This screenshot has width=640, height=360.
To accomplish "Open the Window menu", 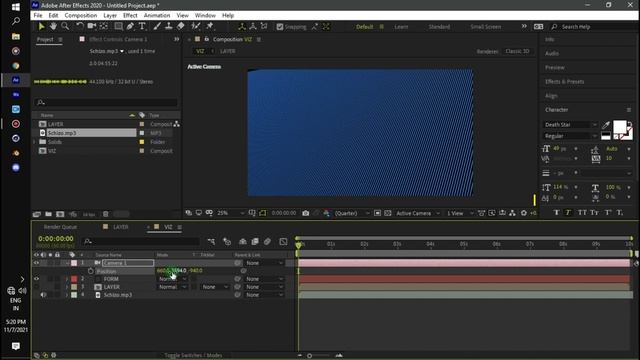I will point(205,16).
